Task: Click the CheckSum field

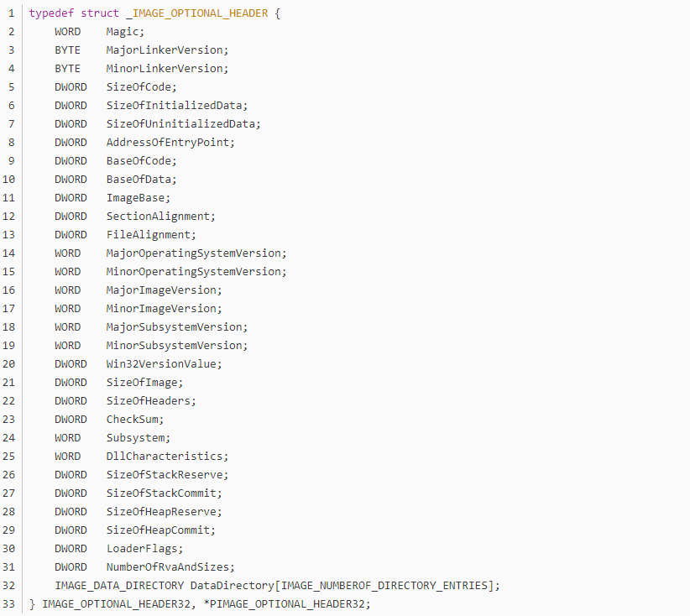Action: (132, 420)
